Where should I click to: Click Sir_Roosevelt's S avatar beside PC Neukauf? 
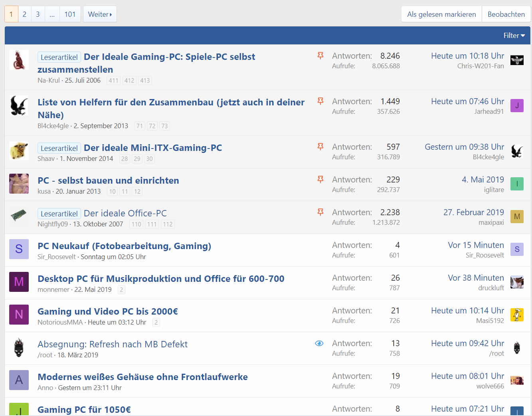[19, 249]
